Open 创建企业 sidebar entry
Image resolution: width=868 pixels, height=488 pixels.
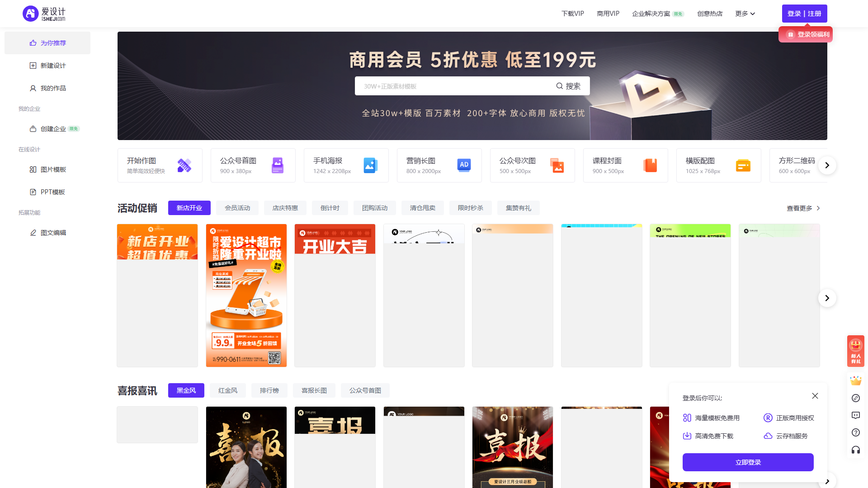(47, 129)
